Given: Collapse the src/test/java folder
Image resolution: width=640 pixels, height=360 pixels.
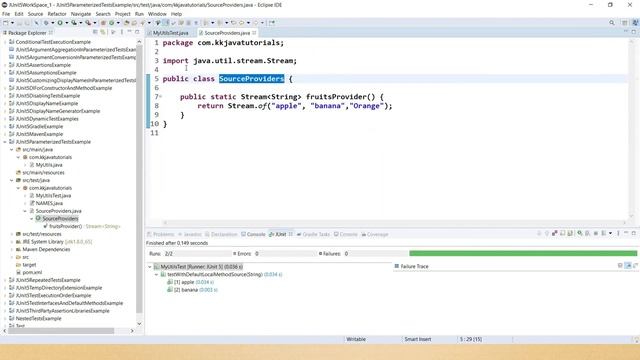Looking at the screenshot, I should (x=12, y=180).
